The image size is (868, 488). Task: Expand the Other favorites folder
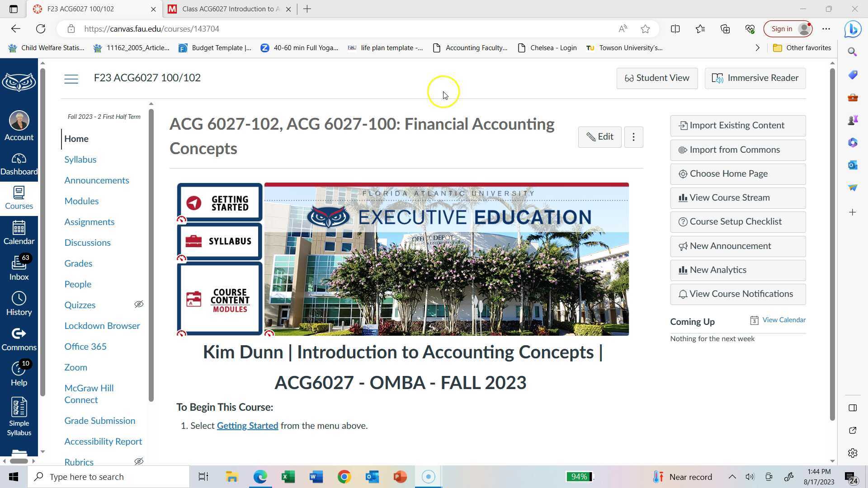802,47
